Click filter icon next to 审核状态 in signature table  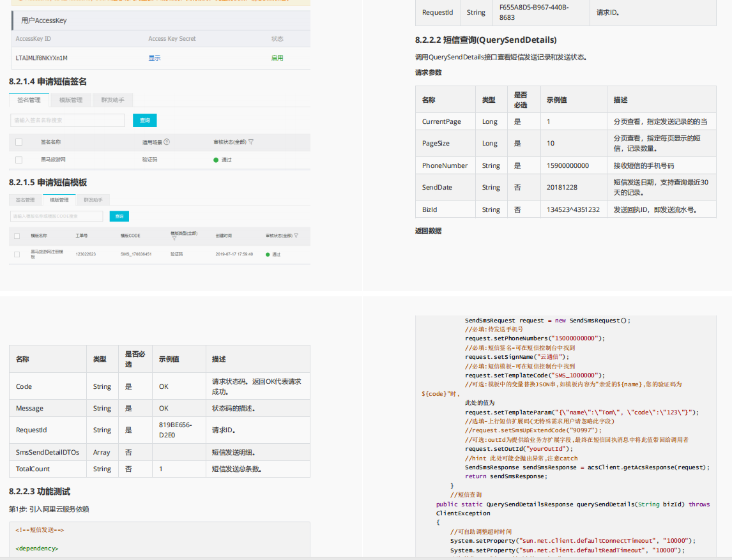pyautogui.click(x=250, y=142)
